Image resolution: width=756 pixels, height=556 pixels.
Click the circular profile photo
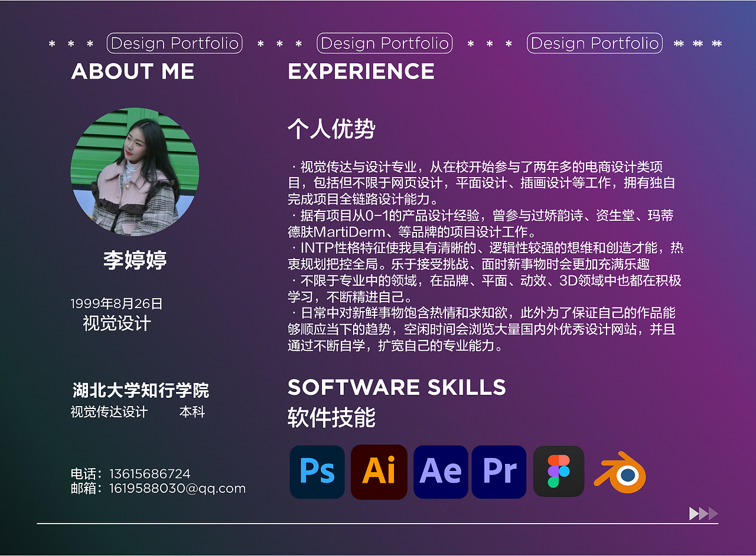click(135, 172)
